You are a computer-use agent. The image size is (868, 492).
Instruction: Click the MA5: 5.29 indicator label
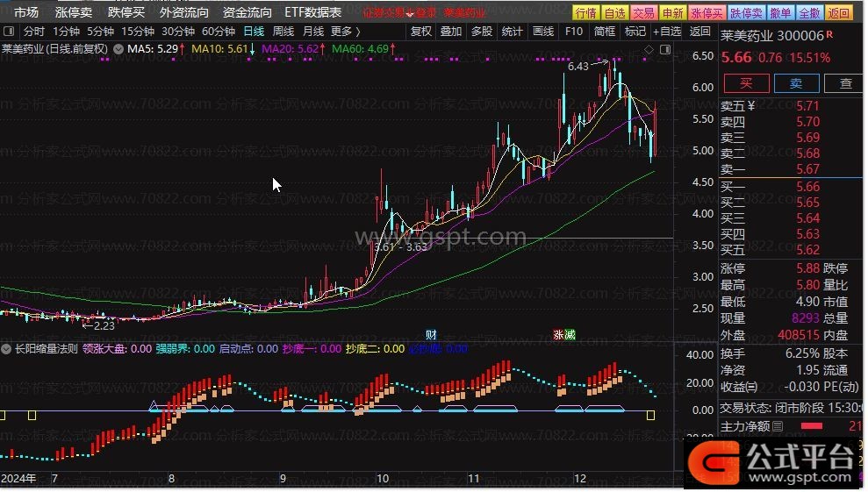tap(153, 49)
